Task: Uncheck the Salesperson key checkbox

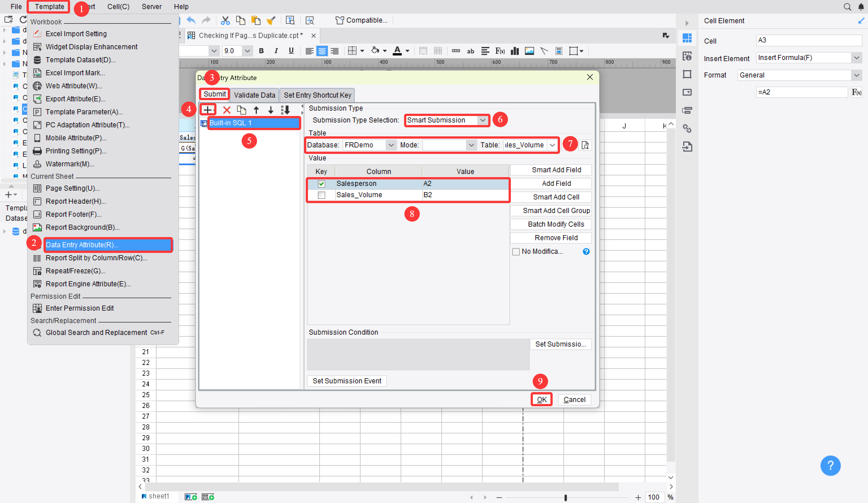Action: (x=322, y=183)
